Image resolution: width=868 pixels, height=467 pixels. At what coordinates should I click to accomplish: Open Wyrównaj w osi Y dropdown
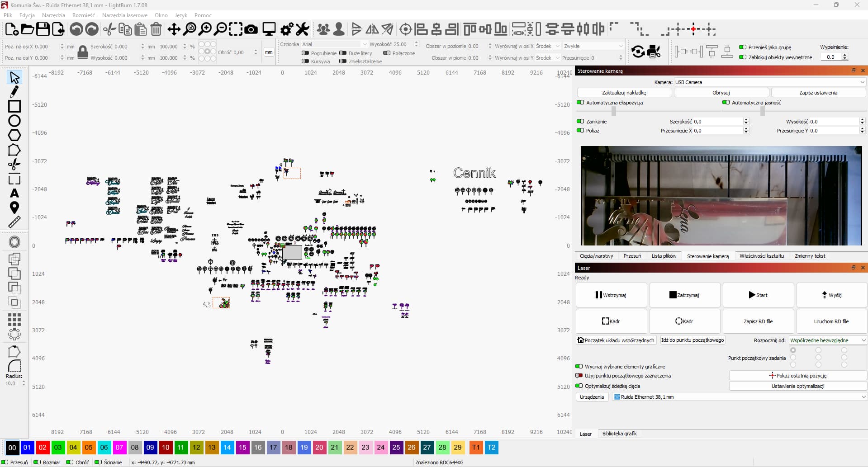(x=548, y=58)
